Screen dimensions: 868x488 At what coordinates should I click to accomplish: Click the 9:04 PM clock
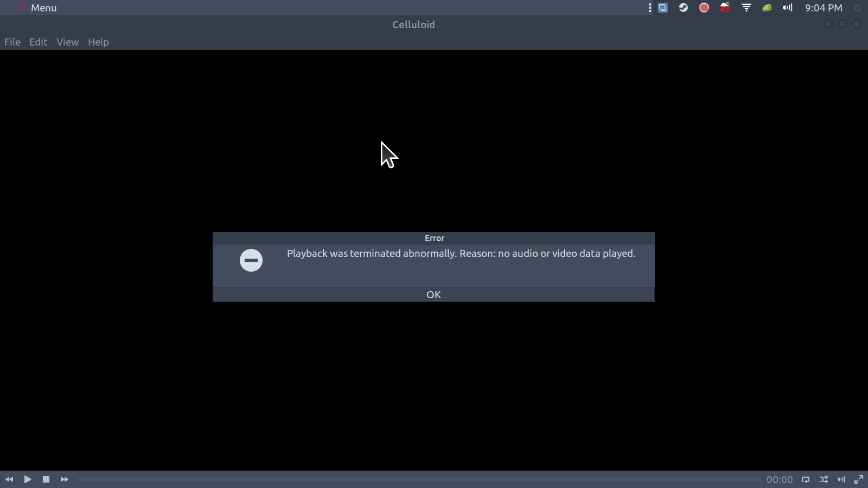pos(823,8)
